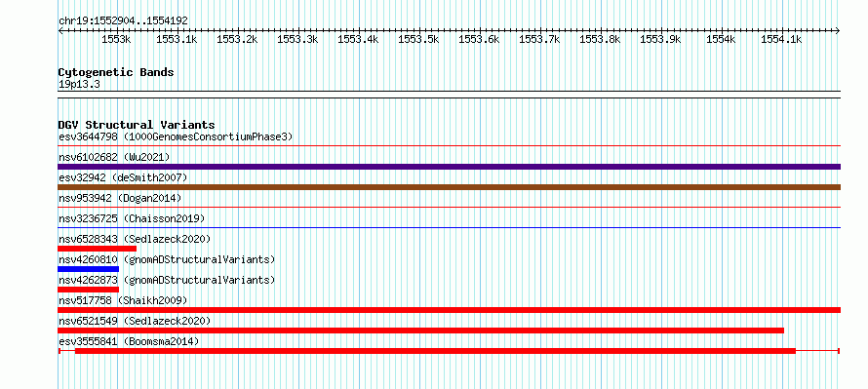The height and width of the screenshot is (389, 868).
Task: Open the nsv953942 (Dogan2014) label
Action: 120,198
